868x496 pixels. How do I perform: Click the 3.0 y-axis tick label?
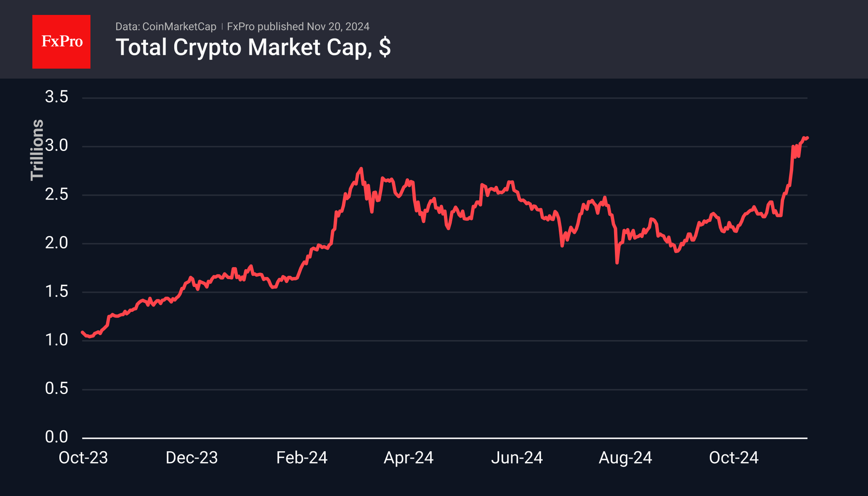[x=56, y=146]
